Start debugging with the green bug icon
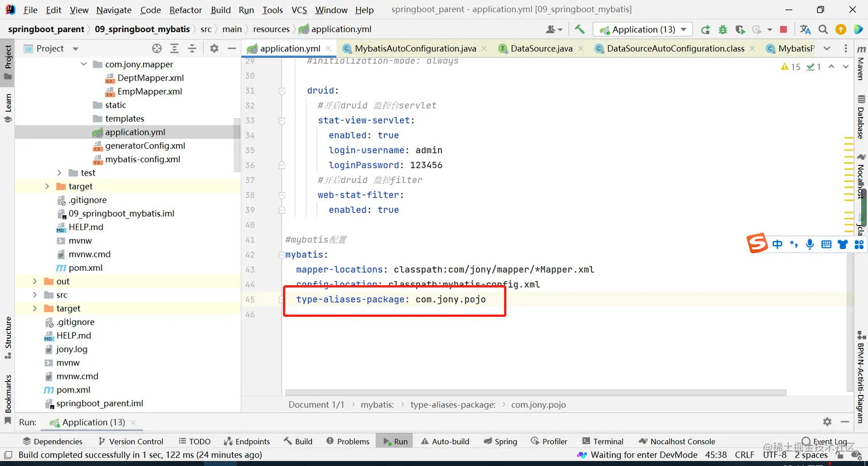The height and width of the screenshot is (466, 868). pyautogui.click(x=723, y=29)
